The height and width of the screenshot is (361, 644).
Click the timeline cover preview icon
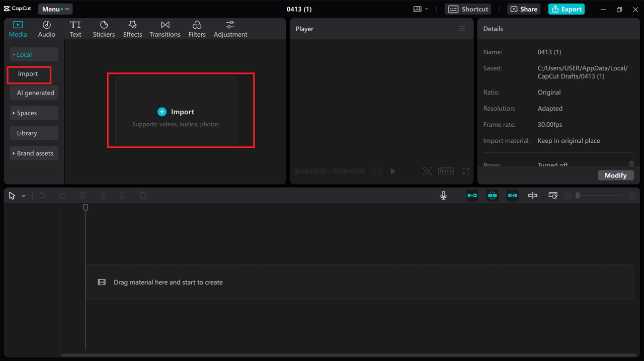pyautogui.click(x=553, y=196)
